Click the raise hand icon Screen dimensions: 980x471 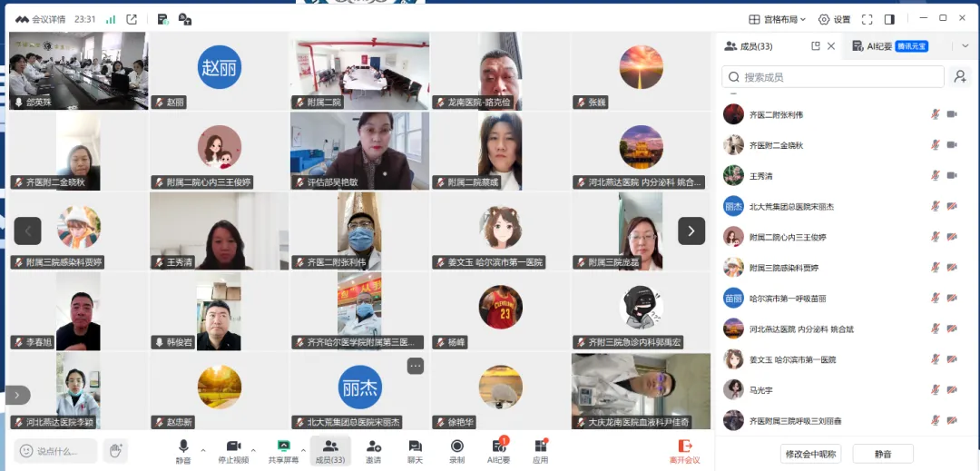[114, 450]
